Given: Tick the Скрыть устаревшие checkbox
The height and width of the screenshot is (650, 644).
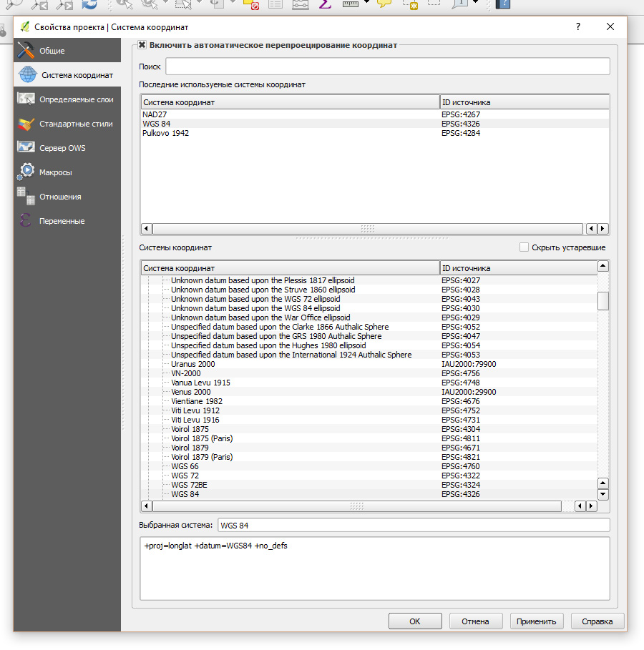Looking at the screenshot, I should (x=524, y=247).
